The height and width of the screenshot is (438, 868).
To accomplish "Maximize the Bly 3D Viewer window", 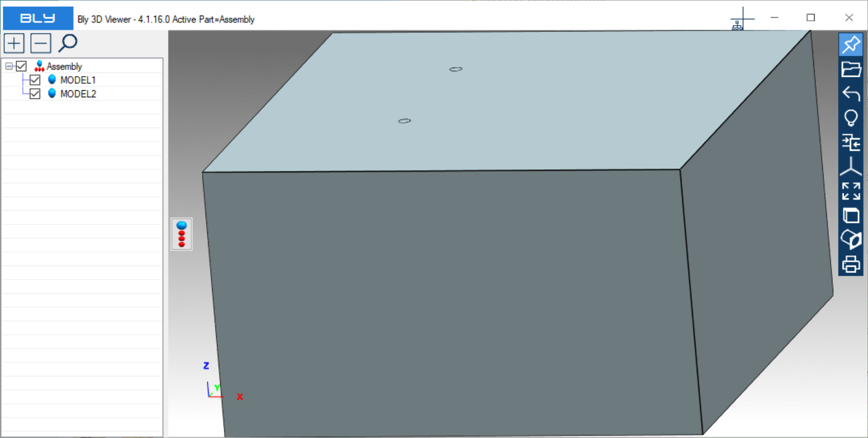I will click(x=811, y=18).
